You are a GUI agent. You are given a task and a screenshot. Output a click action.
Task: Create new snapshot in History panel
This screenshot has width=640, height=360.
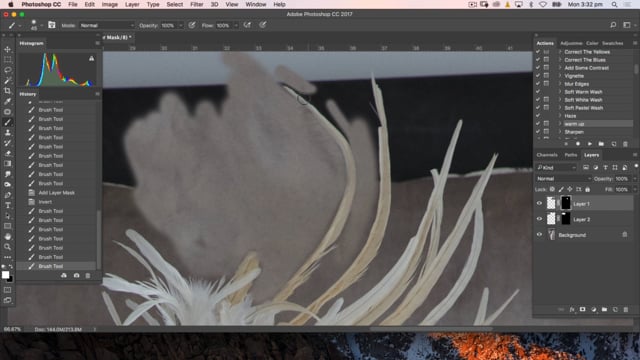tap(76, 276)
